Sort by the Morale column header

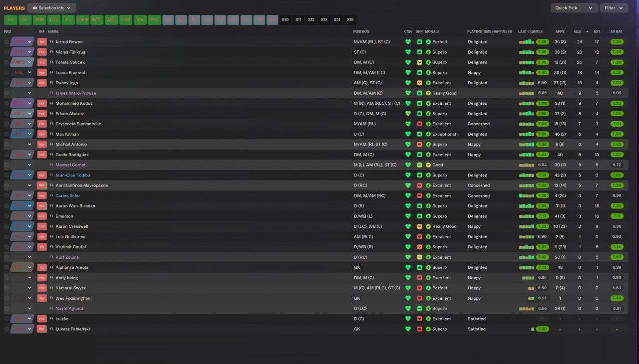coord(432,31)
